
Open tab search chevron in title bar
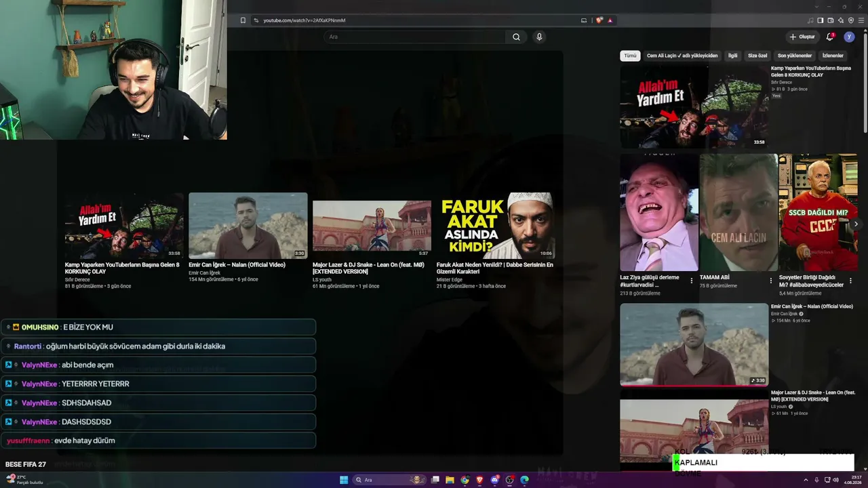click(x=816, y=7)
